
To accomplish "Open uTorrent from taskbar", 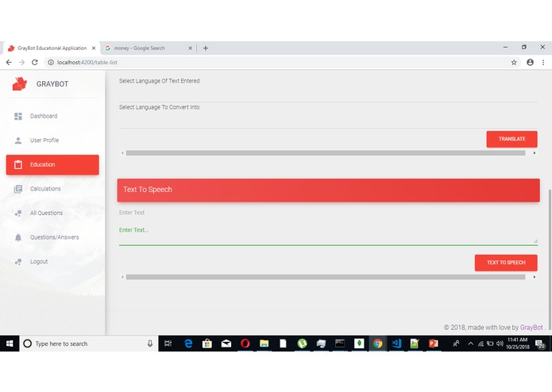I will coord(302,344).
